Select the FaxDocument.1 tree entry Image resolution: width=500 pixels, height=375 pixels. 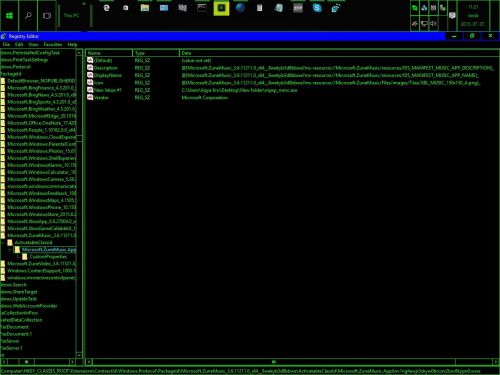16,334
